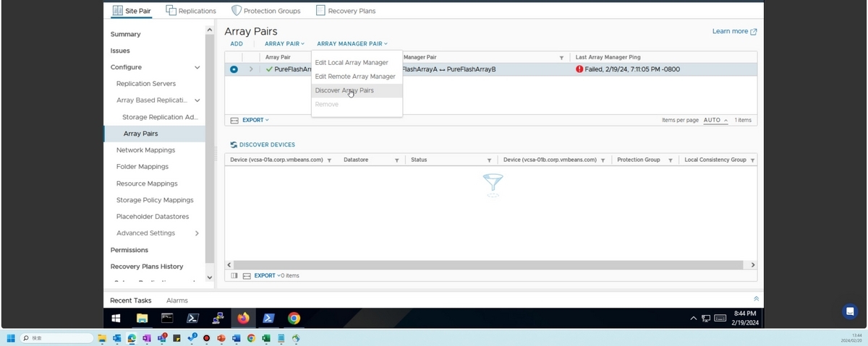Open the host Windows 11 Start button

[11, 338]
